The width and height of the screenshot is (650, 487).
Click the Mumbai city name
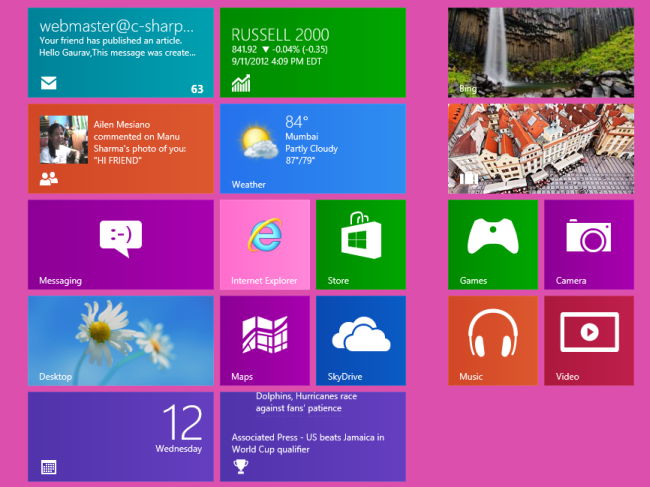coord(301,136)
